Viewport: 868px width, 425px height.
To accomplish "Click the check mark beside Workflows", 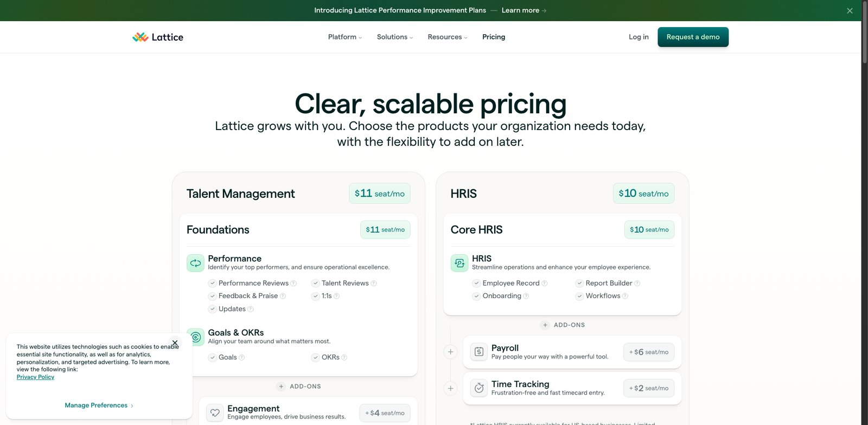I will 579,296.
